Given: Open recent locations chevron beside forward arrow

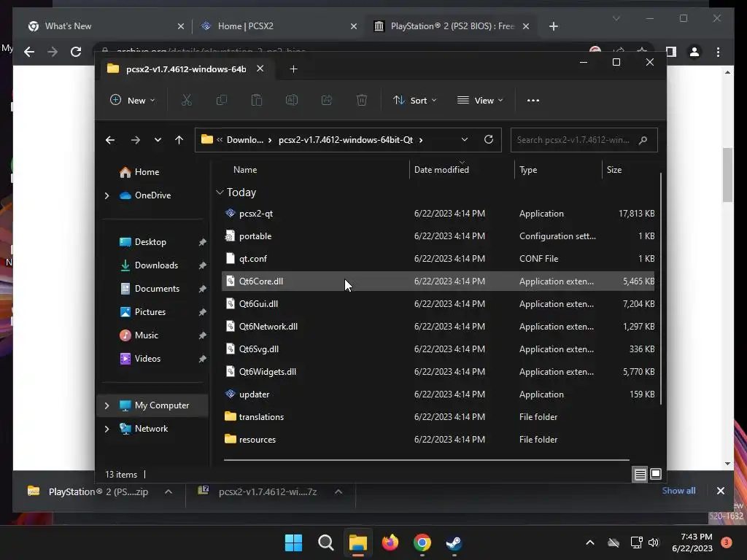Looking at the screenshot, I should tap(158, 140).
